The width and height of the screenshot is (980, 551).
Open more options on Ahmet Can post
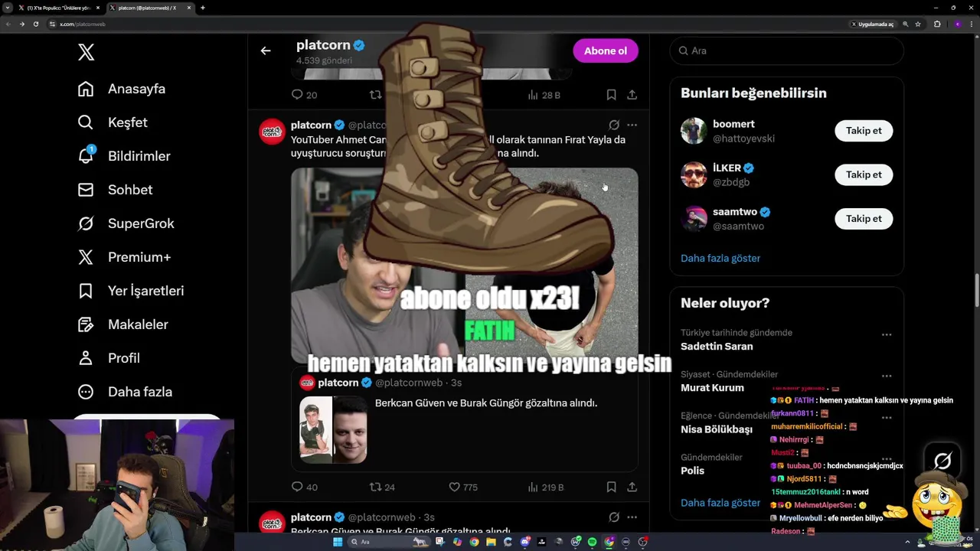pyautogui.click(x=632, y=125)
